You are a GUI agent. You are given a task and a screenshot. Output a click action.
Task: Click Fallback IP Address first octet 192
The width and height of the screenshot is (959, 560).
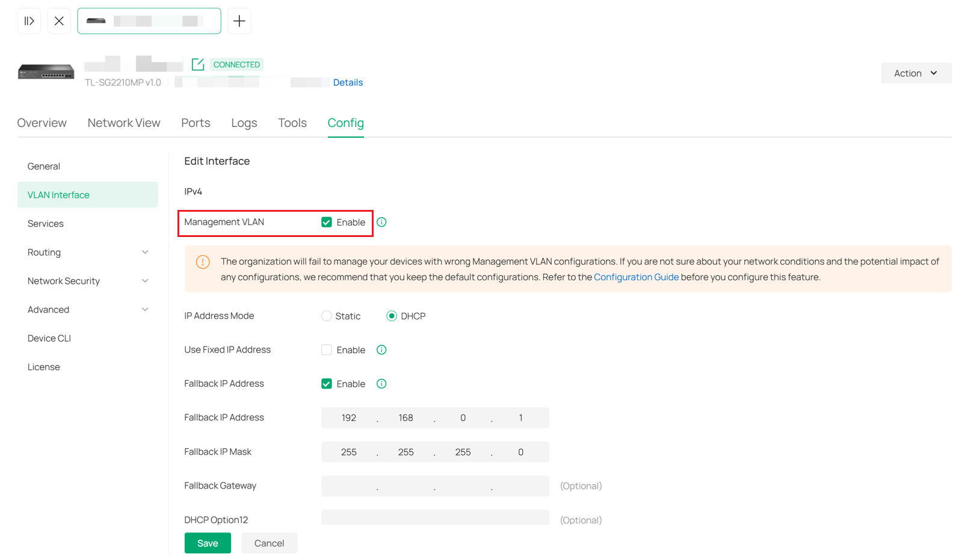click(349, 418)
